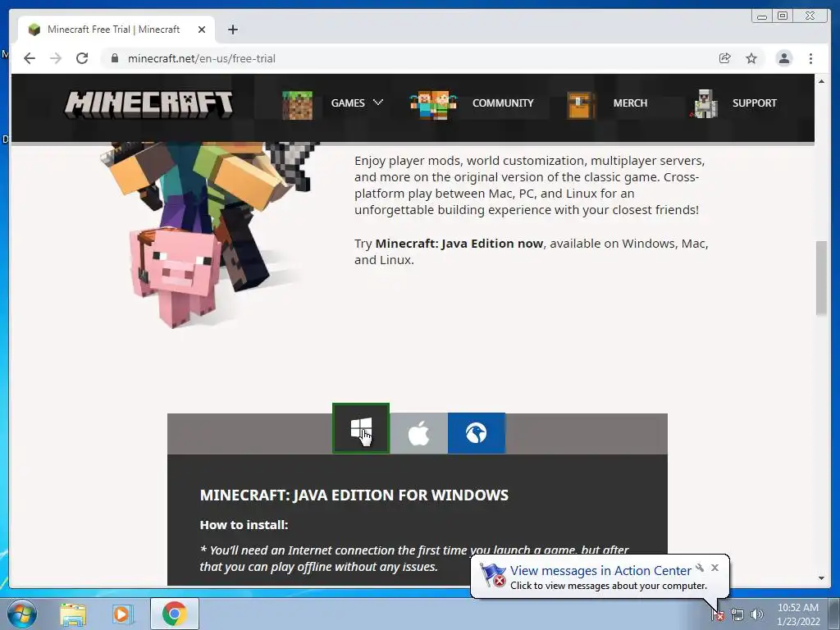Open Chrome three-dot menu
Image resolution: width=840 pixels, height=630 pixels.
click(810, 58)
